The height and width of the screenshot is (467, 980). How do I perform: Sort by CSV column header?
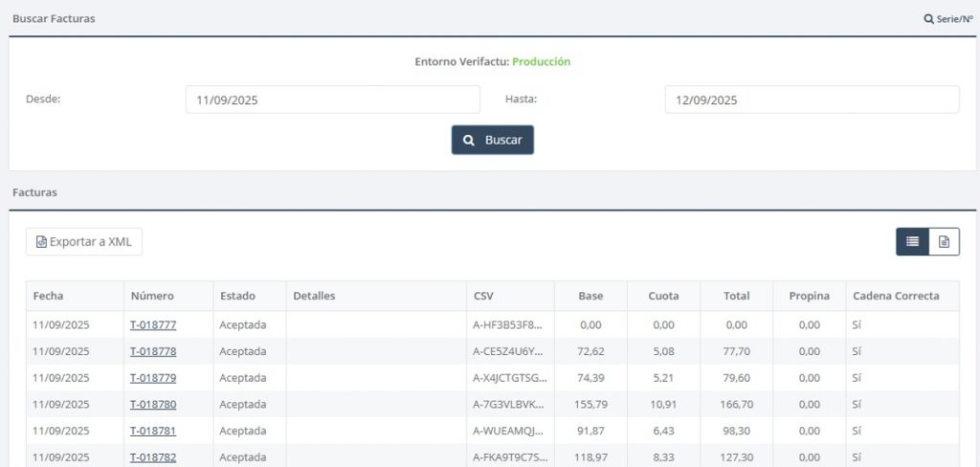click(483, 297)
